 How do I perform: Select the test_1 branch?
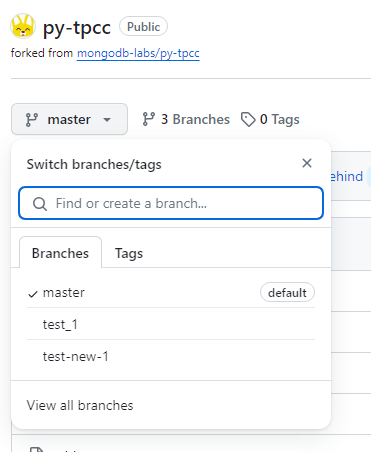point(171,324)
